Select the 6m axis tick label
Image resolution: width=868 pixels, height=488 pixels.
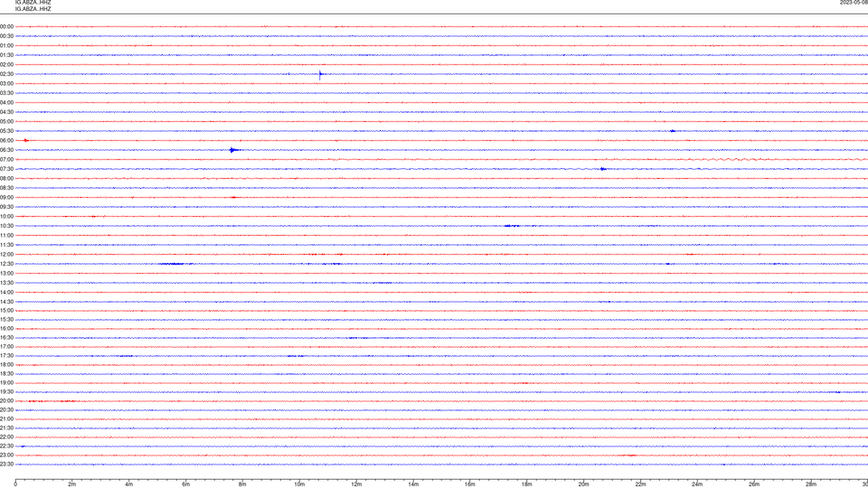point(185,484)
